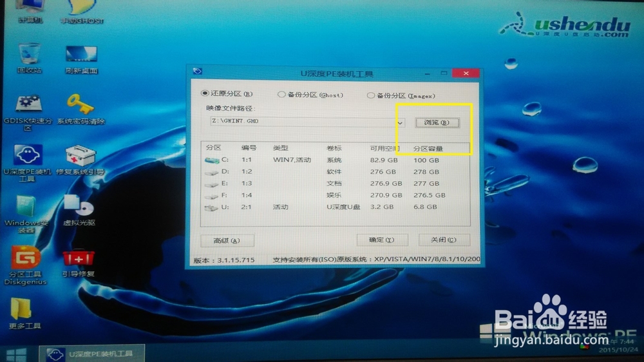
Task: Click the 确定 (Y) button
Action: pyautogui.click(x=382, y=240)
